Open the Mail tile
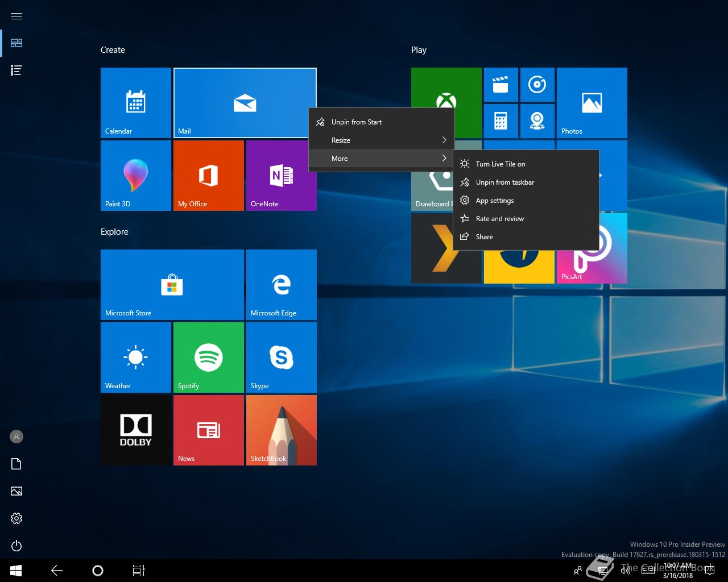Image resolution: width=728 pixels, height=582 pixels. pyautogui.click(x=245, y=102)
